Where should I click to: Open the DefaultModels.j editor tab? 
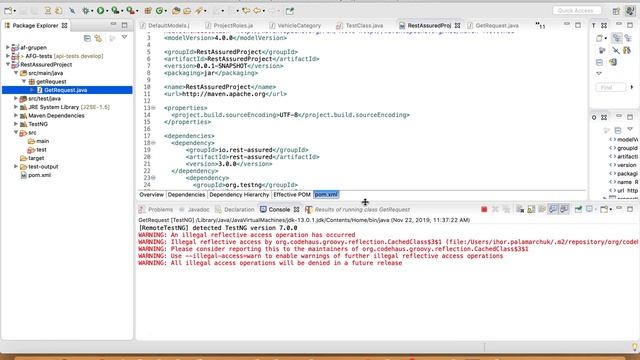coord(168,25)
